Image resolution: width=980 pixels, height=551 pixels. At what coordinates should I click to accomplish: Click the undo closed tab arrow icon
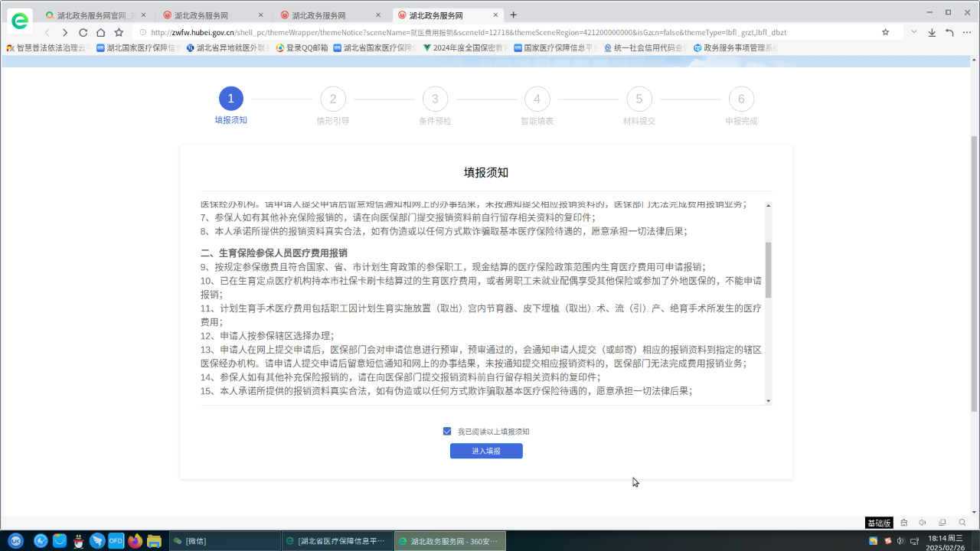click(x=949, y=33)
